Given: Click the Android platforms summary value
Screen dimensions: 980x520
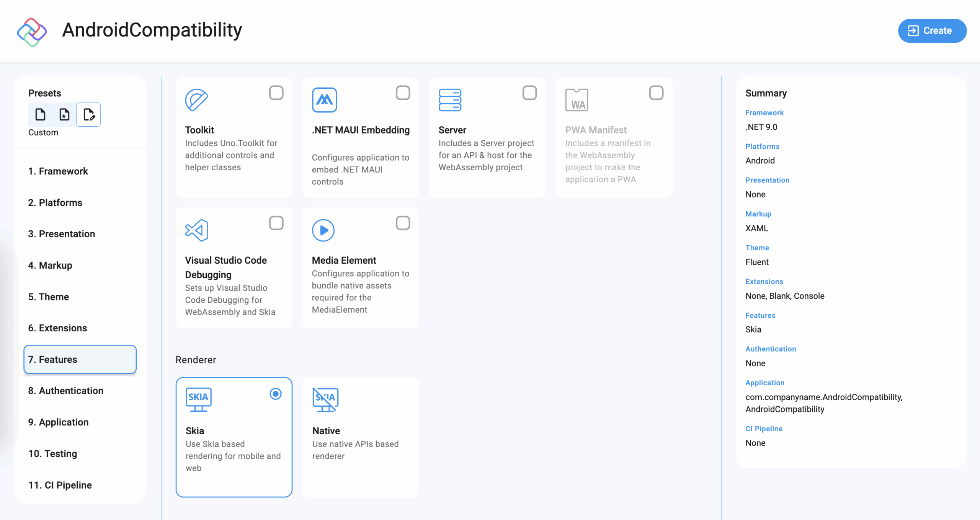Looking at the screenshot, I should pos(760,161).
